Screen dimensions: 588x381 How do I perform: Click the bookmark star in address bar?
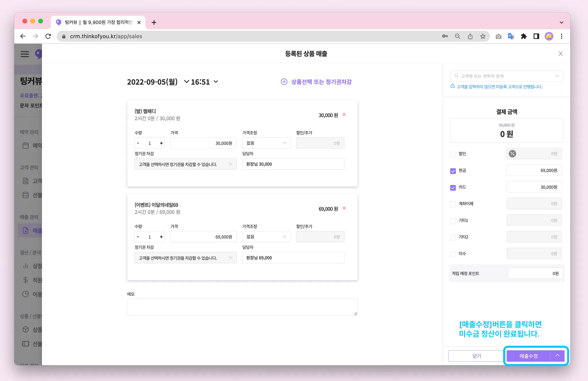483,36
